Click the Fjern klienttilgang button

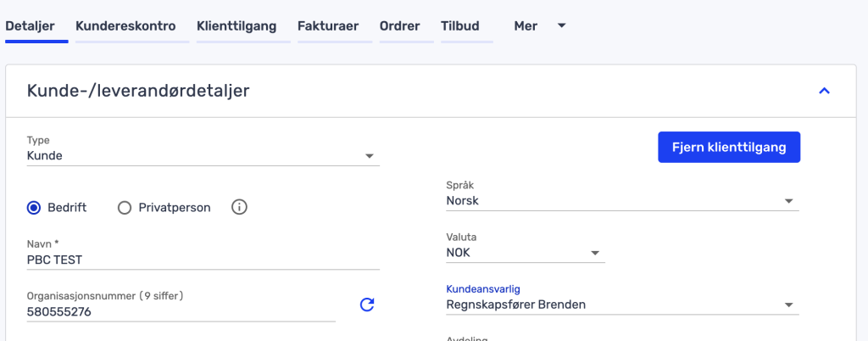tap(728, 147)
